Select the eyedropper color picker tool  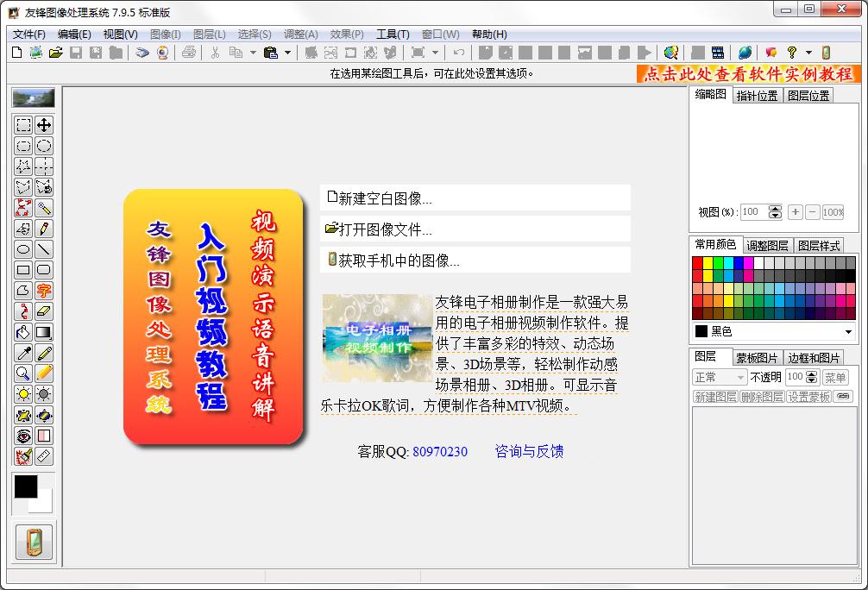tap(23, 353)
